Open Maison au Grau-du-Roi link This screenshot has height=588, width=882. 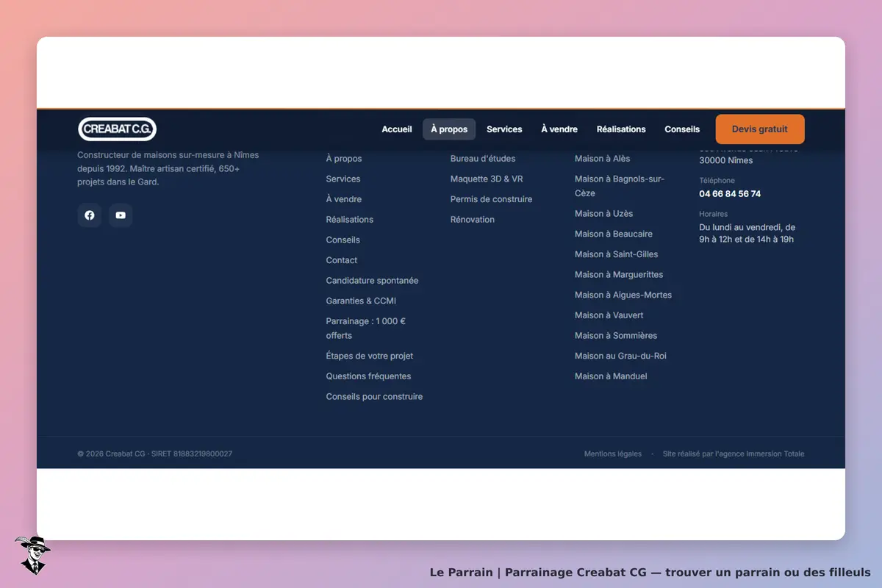[620, 356]
